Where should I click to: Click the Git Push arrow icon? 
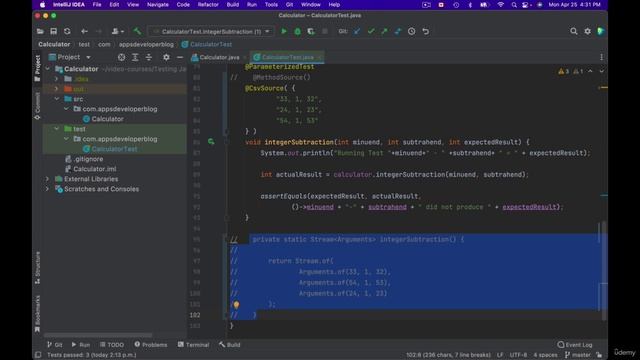[x=384, y=31]
